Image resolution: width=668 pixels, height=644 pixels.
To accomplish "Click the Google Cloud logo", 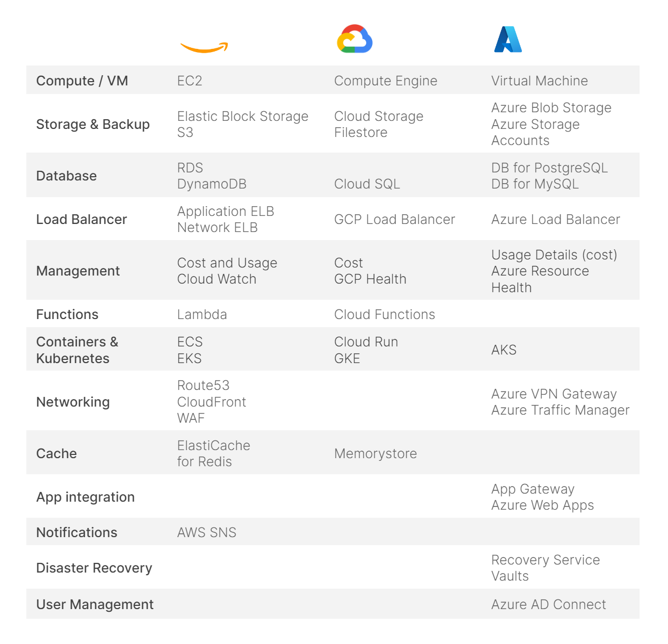I will pos(355,39).
